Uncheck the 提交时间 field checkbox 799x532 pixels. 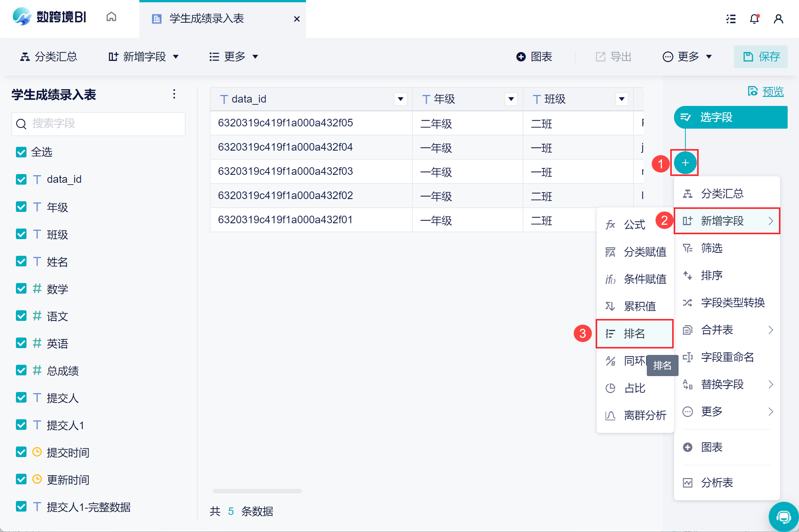21,452
